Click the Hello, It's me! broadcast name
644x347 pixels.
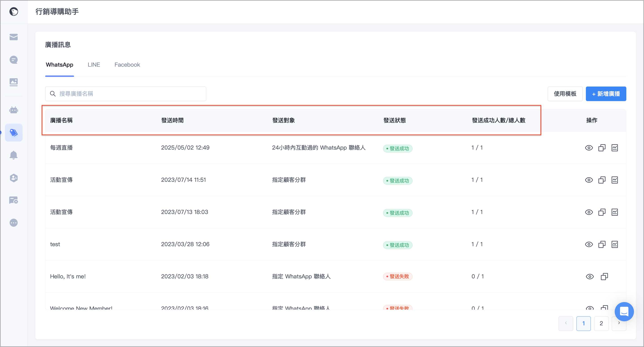click(68, 277)
